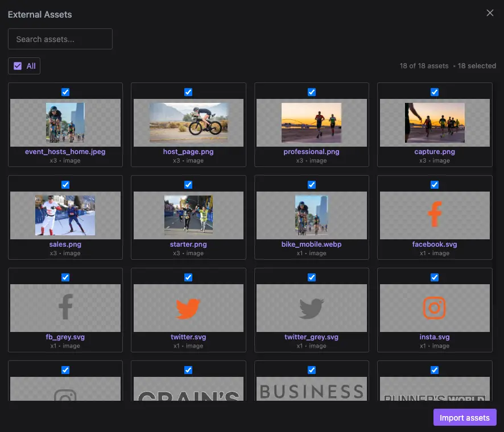Click the host_page.png cyclist thumbnail

188,122
